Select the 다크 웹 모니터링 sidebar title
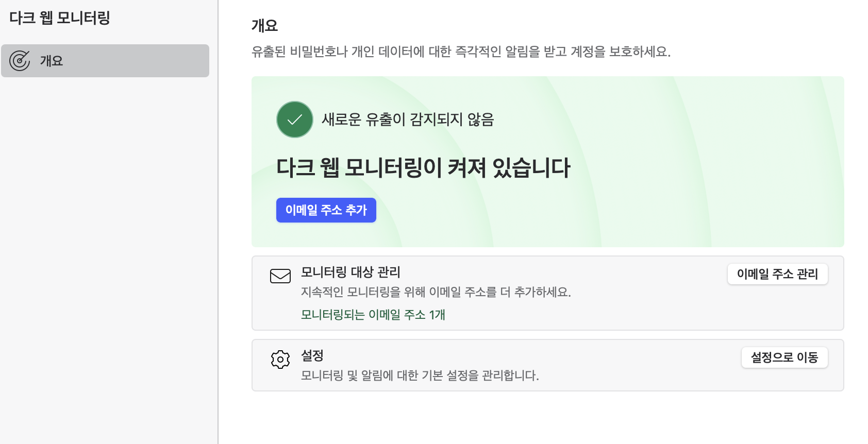The width and height of the screenshot is (868, 444). point(60,18)
